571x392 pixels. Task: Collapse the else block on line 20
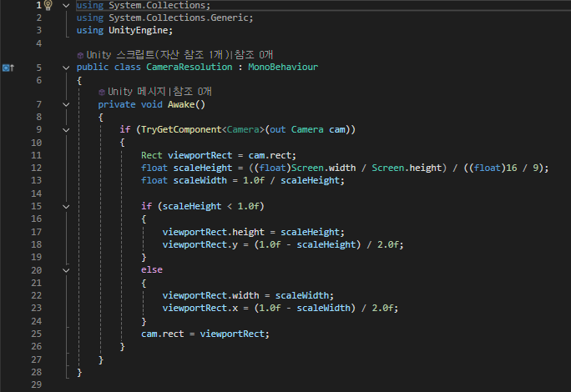66,270
